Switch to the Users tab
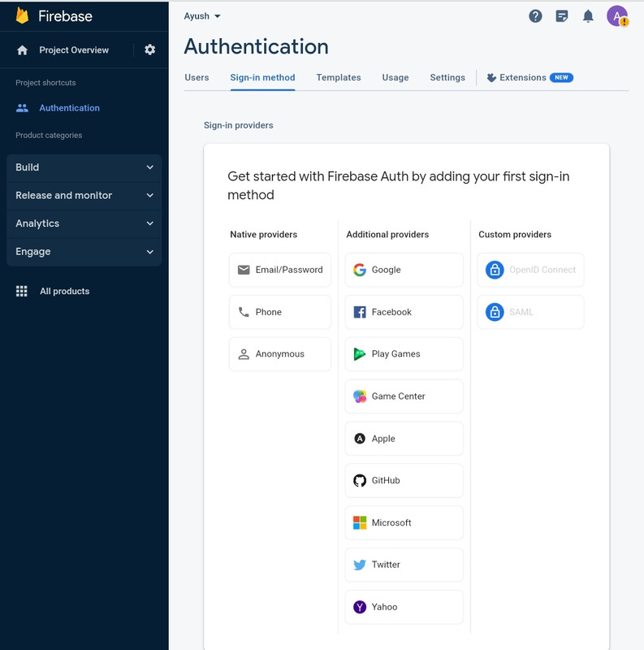The image size is (644, 650). 197,77
